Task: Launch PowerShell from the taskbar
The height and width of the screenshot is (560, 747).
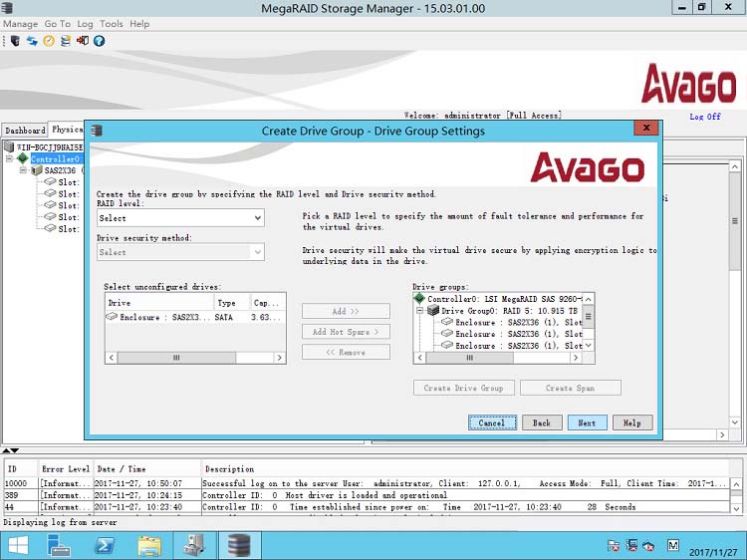Action: (105, 545)
